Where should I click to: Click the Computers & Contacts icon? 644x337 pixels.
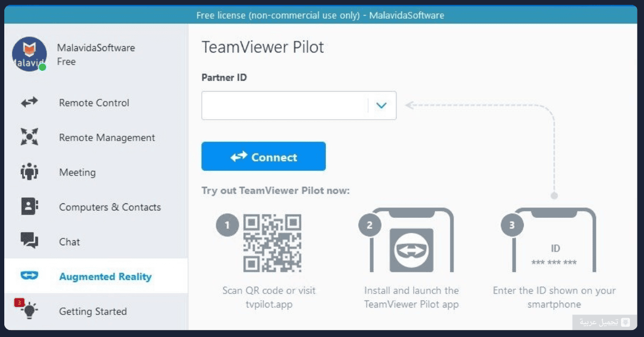[x=30, y=207]
